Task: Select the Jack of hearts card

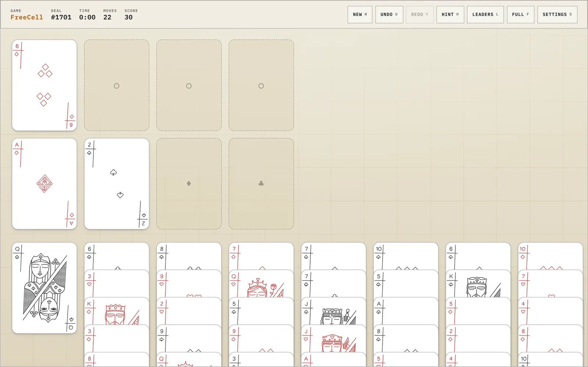Action: tap(334, 338)
